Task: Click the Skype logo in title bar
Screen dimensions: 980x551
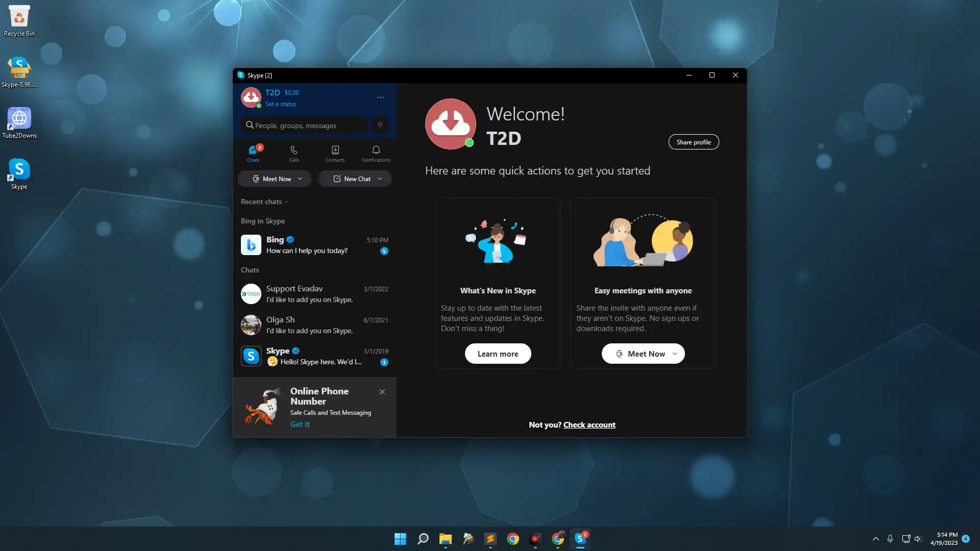Action: click(x=241, y=75)
